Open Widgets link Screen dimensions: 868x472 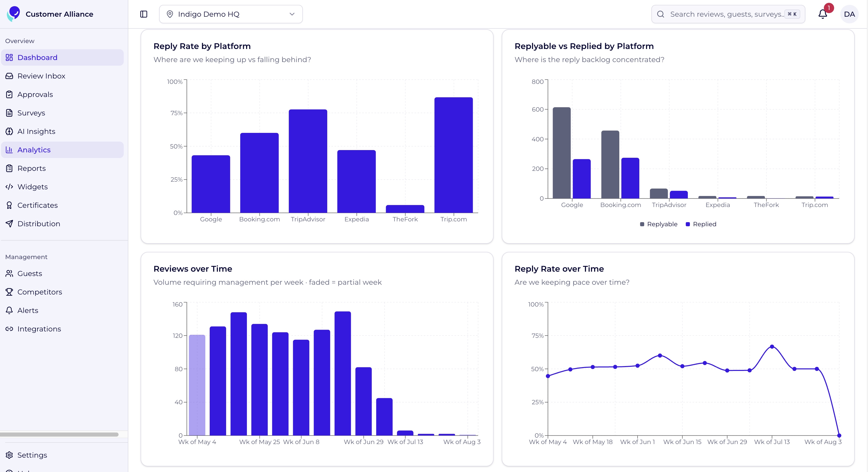(62, 187)
